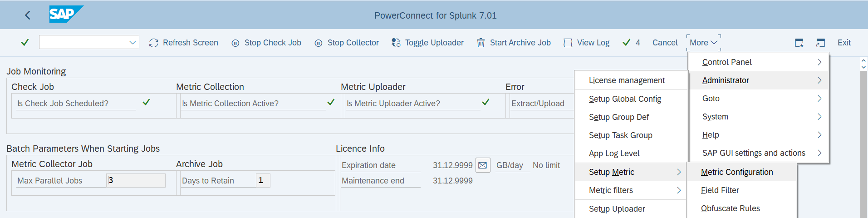
Task: Click the Days to Retain field
Action: 263,180
